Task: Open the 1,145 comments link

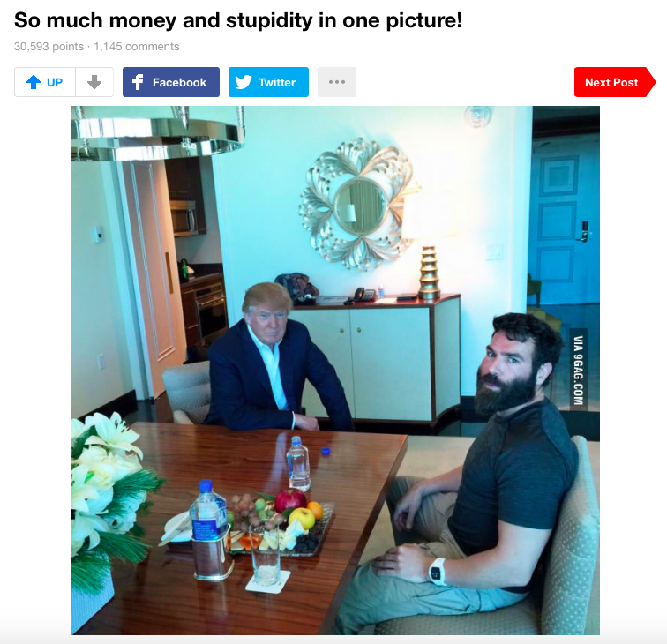Action: 137,47
